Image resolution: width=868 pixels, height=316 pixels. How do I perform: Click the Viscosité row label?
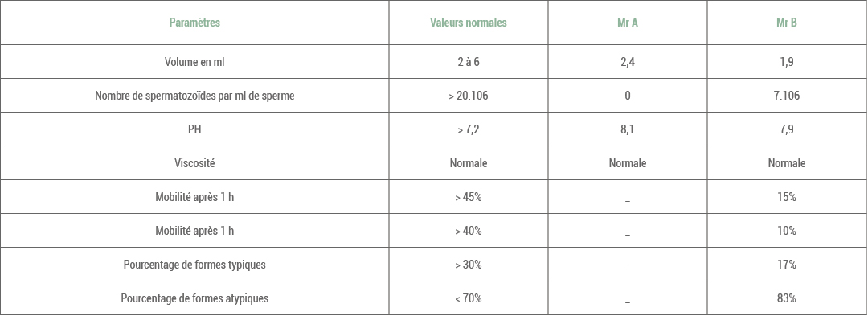tap(194, 163)
